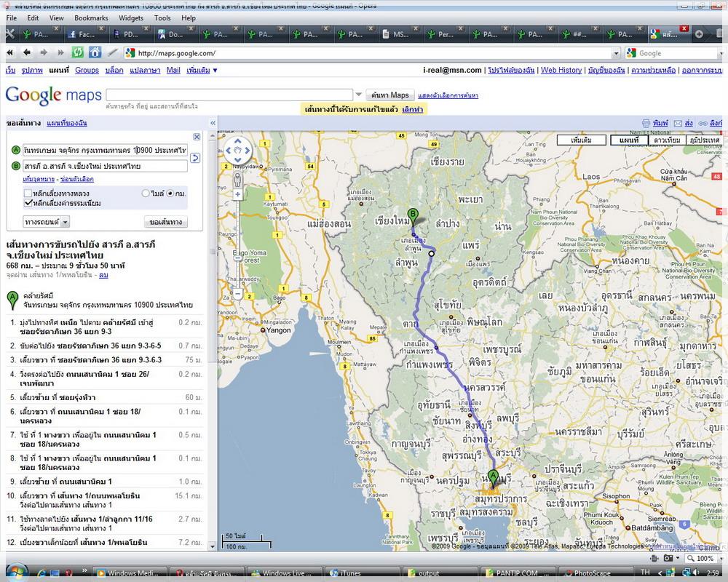Select the แผนที่ map type button

629,140
